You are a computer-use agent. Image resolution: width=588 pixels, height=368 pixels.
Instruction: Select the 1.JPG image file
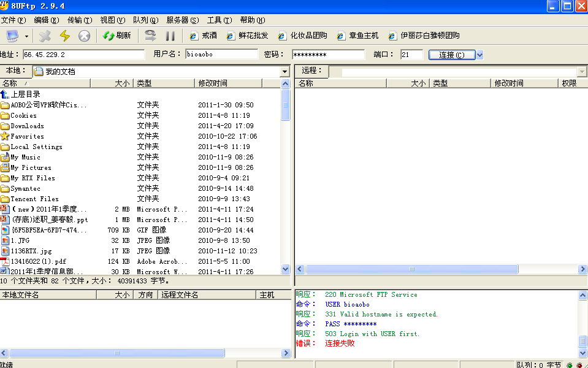pyautogui.click(x=15, y=240)
